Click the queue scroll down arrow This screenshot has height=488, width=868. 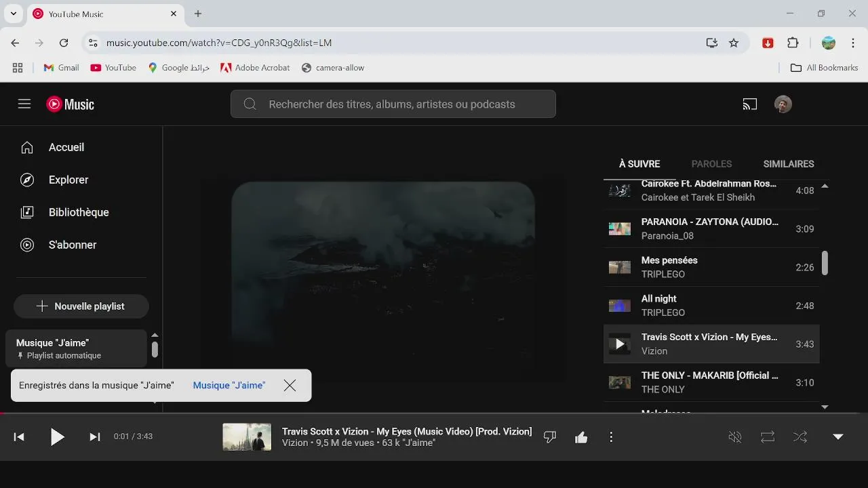point(825,407)
